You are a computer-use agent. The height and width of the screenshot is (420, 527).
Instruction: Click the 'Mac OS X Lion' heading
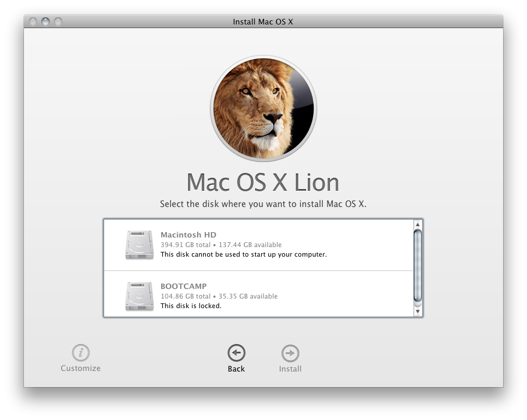pos(263,182)
